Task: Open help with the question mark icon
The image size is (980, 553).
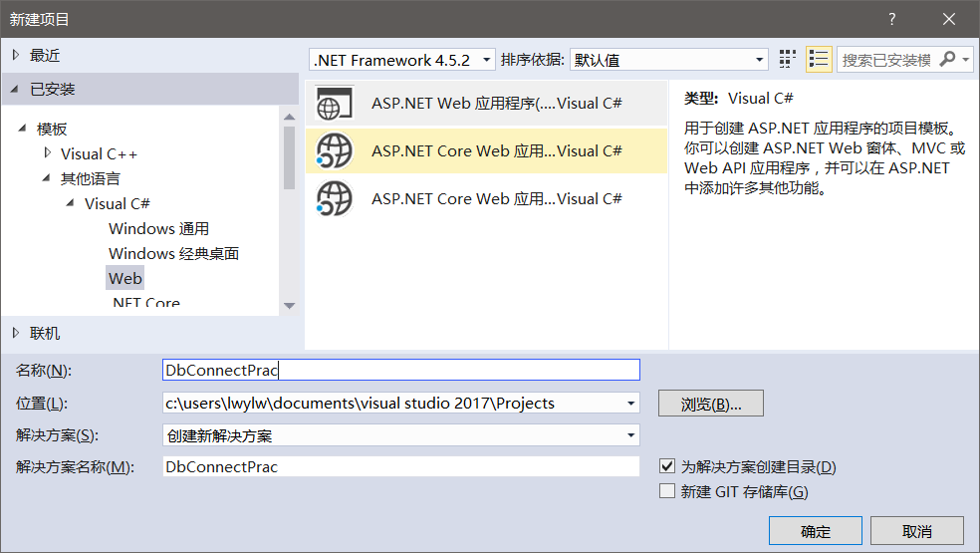Action: [x=892, y=19]
